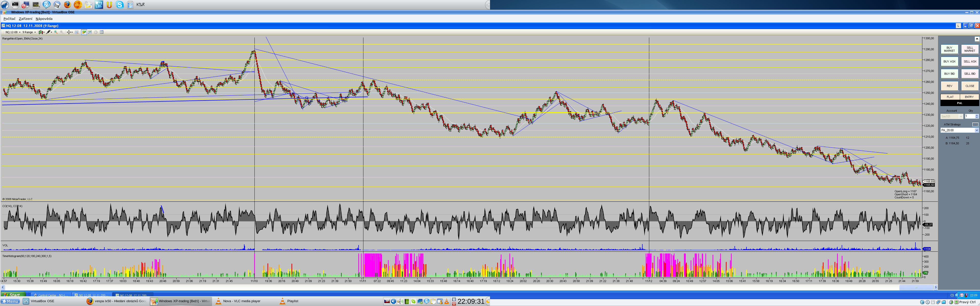Click the horizontal chart scrollbar thumb
The image size is (980, 306).
pyautogui.click(x=916, y=287)
